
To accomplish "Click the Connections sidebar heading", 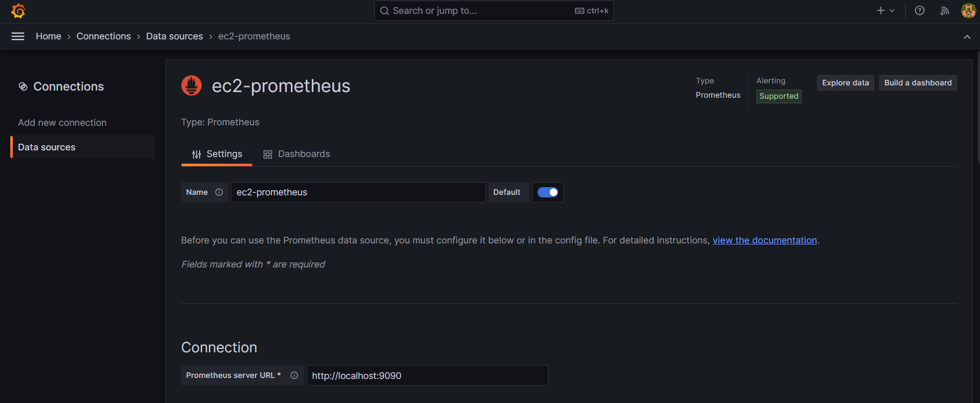I will [x=69, y=86].
